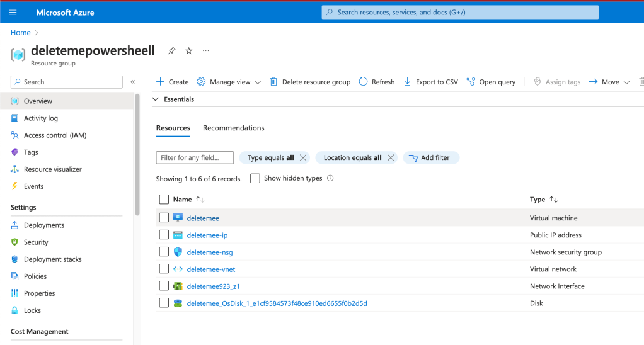Remove the Location equals all filter
This screenshot has width=644, height=345.
(x=391, y=157)
